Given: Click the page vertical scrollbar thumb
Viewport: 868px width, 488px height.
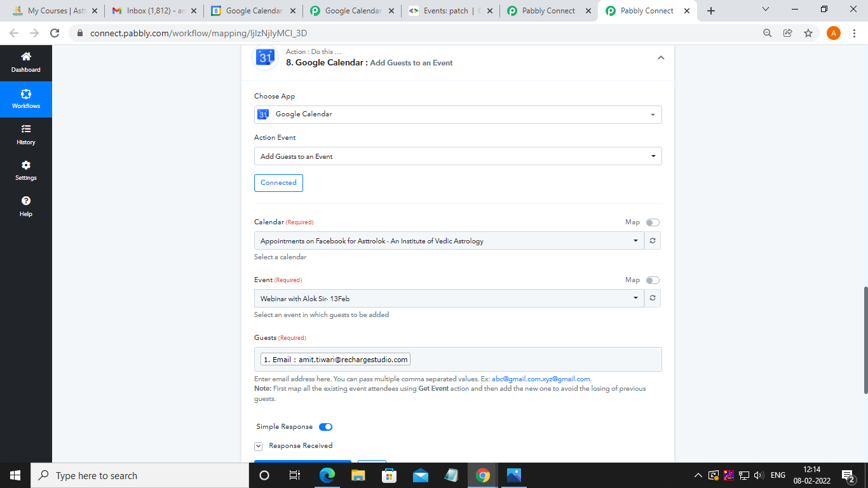Looking at the screenshot, I should pyautogui.click(x=864, y=340).
